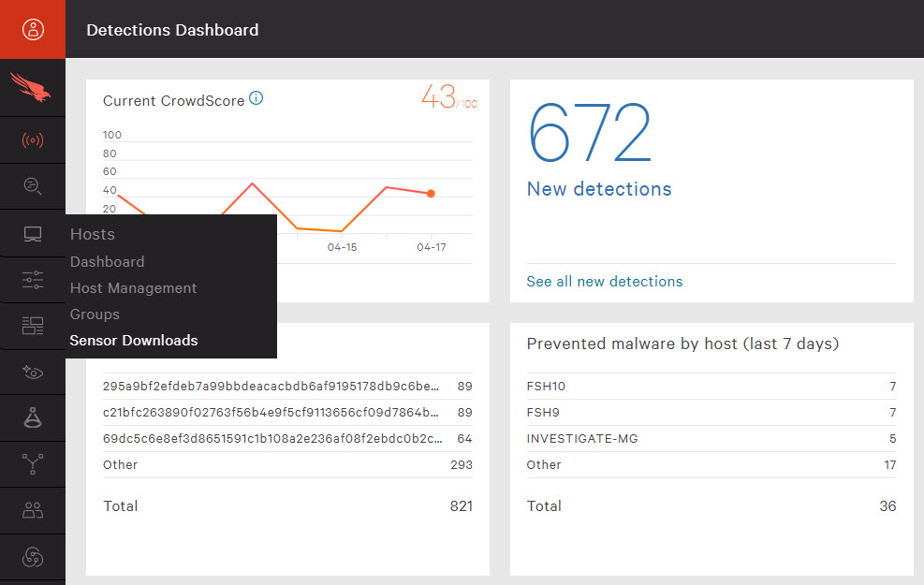The height and width of the screenshot is (585, 924).
Task: Select Sensor Downloads in the Hosts menu
Action: click(132, 341)
